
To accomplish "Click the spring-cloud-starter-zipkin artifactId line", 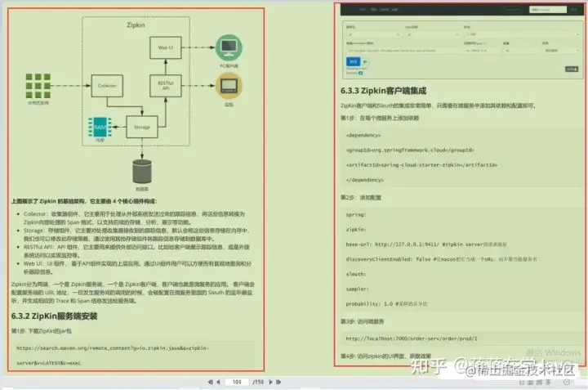I will pyautogui.click(x=421, y=165).
